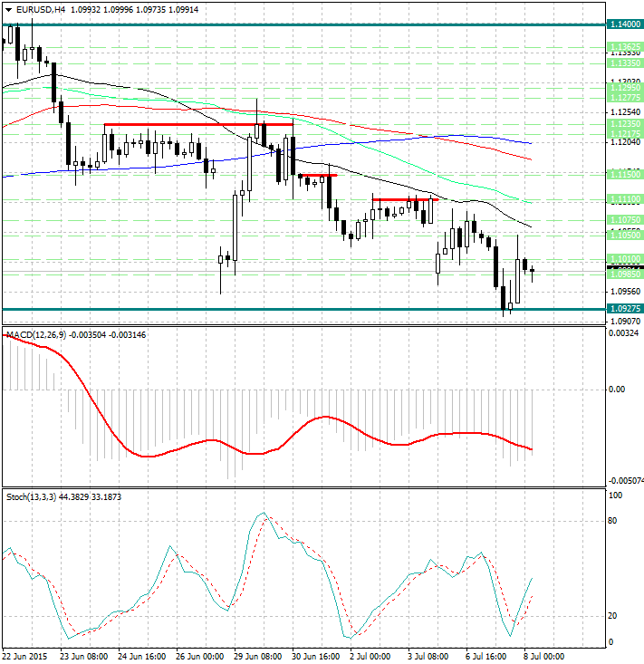
Task: Click the chart dropdown triangle beside EURUSD,H4
Action: pos(9,10)
